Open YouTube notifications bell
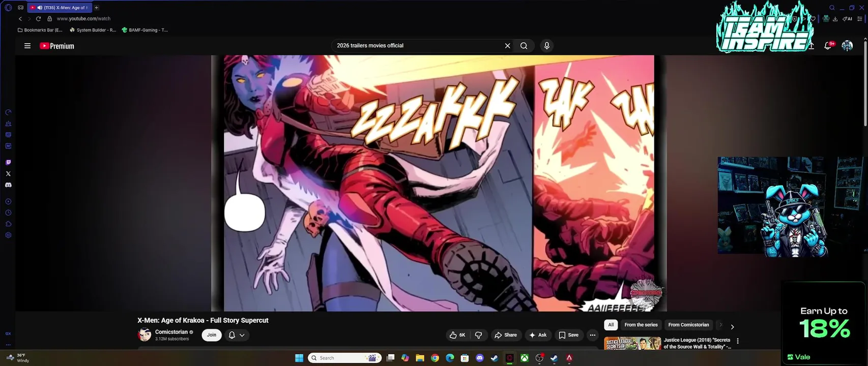This screenshot has height=366, width=868. [828, 46]
